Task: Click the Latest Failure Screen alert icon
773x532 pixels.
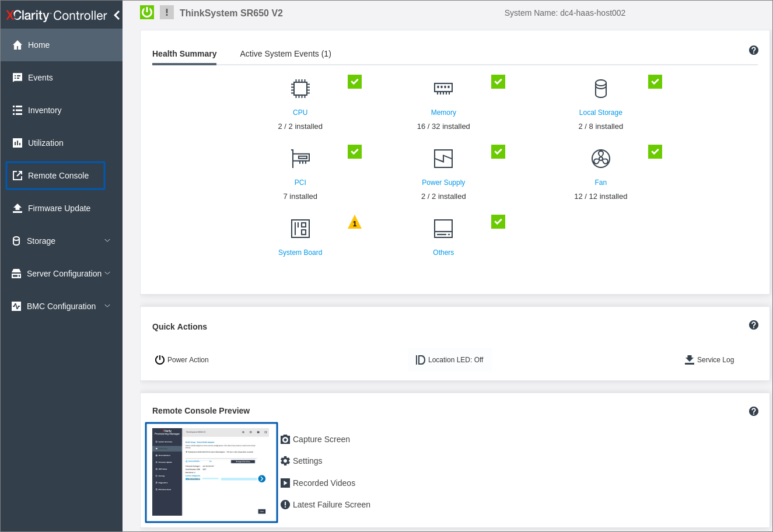Action: click(285, 505)
